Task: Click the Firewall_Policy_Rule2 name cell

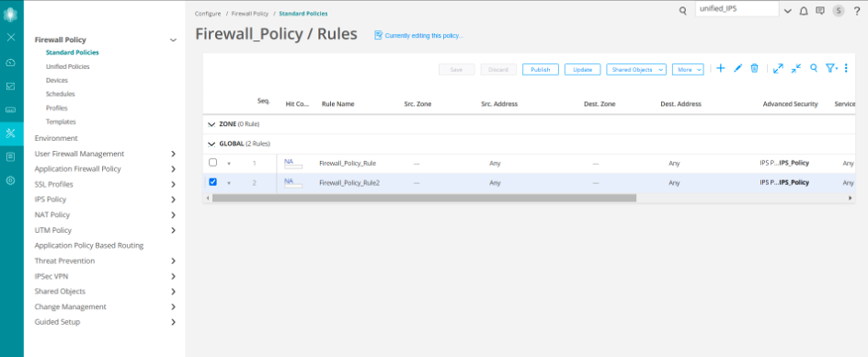Action: click(349, 182)
